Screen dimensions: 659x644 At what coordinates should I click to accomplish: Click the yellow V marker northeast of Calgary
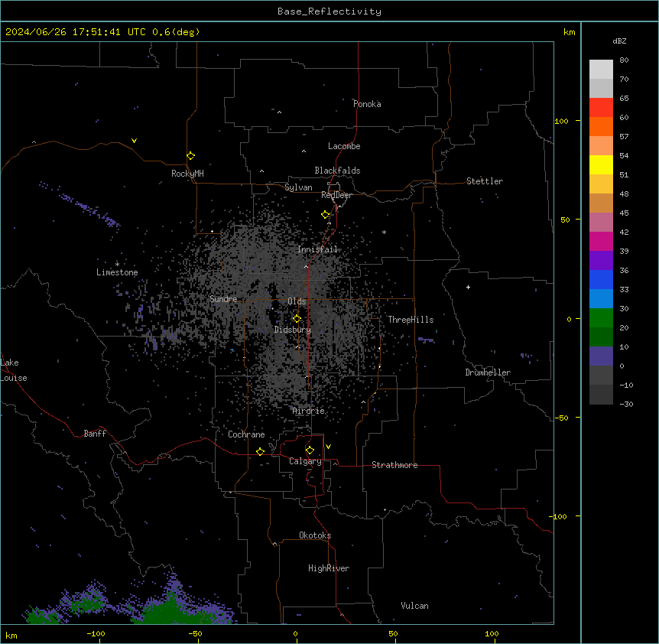tap(328, 447)
